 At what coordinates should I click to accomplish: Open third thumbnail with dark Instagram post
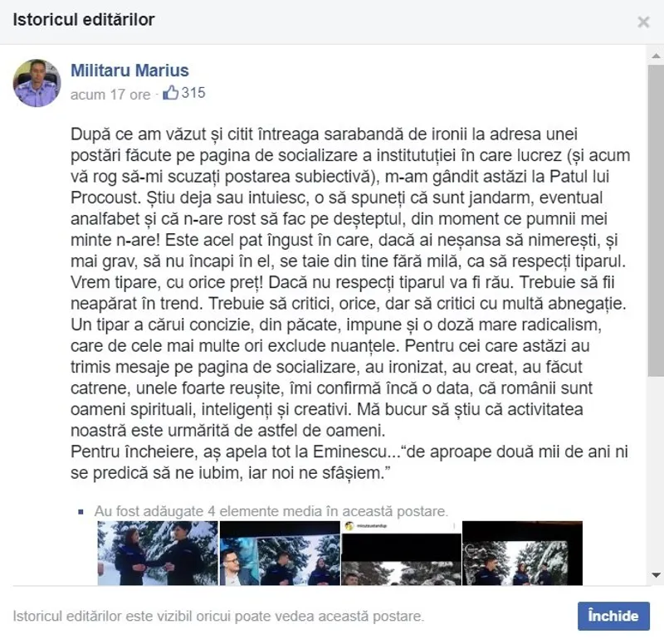click(402, 554)
